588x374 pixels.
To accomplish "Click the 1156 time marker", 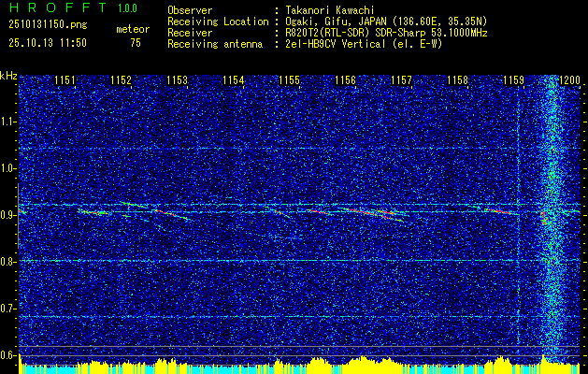I will 345,79.
